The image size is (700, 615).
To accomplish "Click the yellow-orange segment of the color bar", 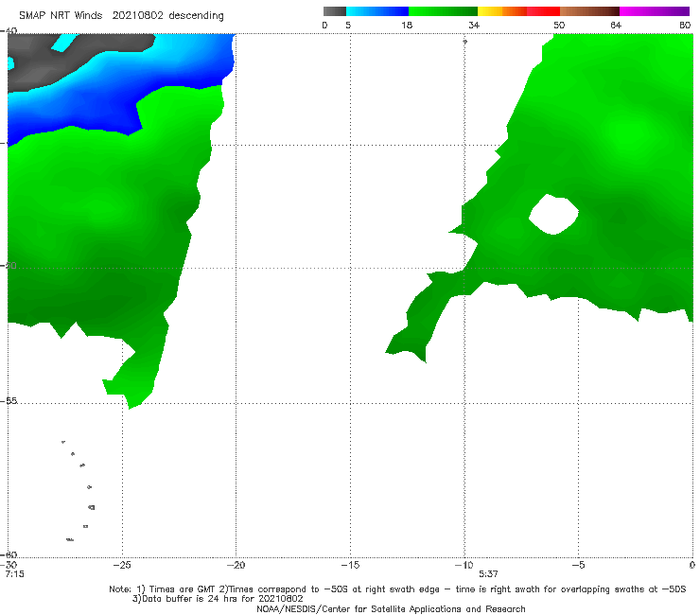I will [x=502, y=11].
